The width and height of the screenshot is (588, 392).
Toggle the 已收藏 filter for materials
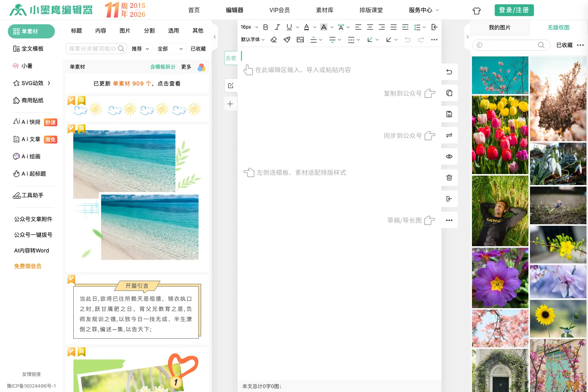pos(198,49)
